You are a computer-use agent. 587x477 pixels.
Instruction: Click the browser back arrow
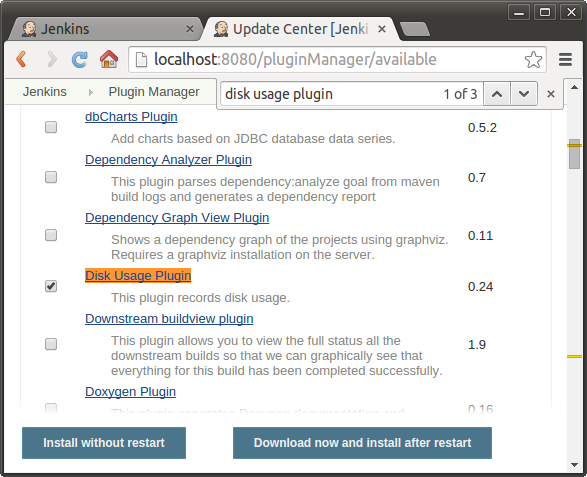pyautogui.click(x=21, y=60)
